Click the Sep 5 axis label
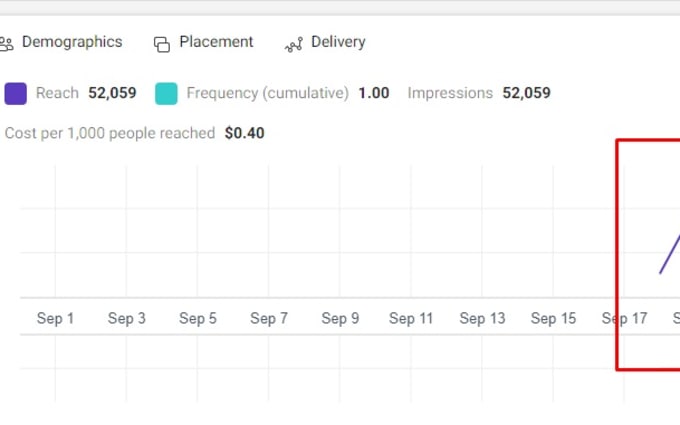 point(198,318)
